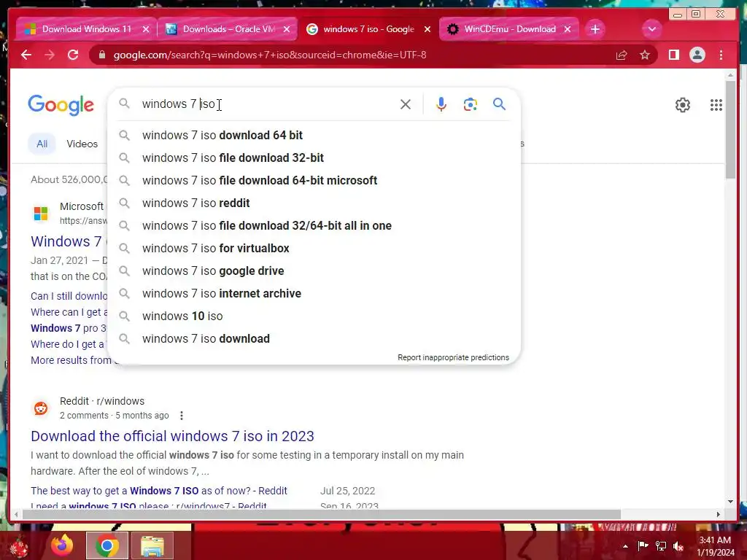Open File Explorer from taskbar
Viewport: 747px width, 560px height.
pyautogui.click(x=152, y=545)
